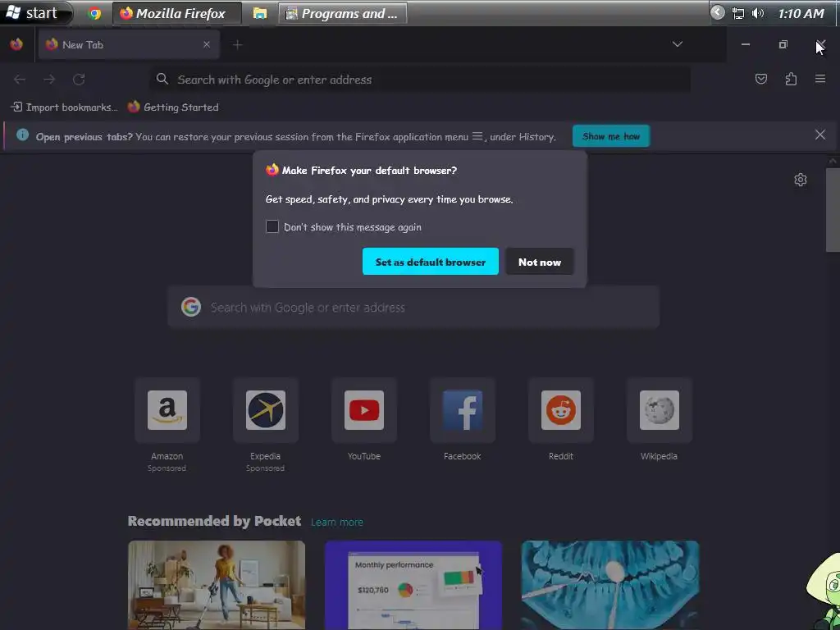840x630 pixels.
Task: Dismiss the Open previous tabs notification
Action: (x=819, y=135)
